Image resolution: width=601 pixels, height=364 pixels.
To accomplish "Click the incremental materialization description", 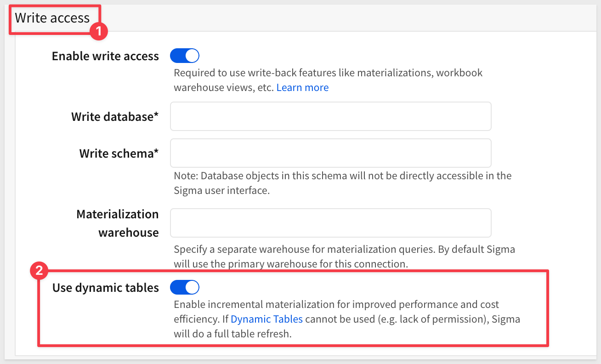I will tap(336, 305).
